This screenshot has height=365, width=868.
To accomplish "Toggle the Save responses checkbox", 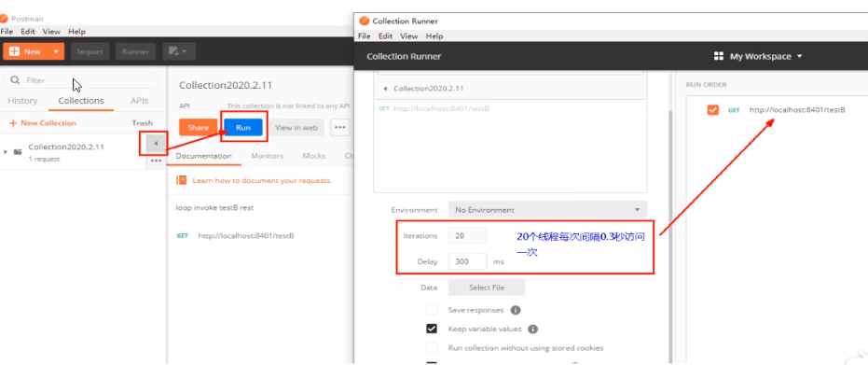I will [432, 310].
